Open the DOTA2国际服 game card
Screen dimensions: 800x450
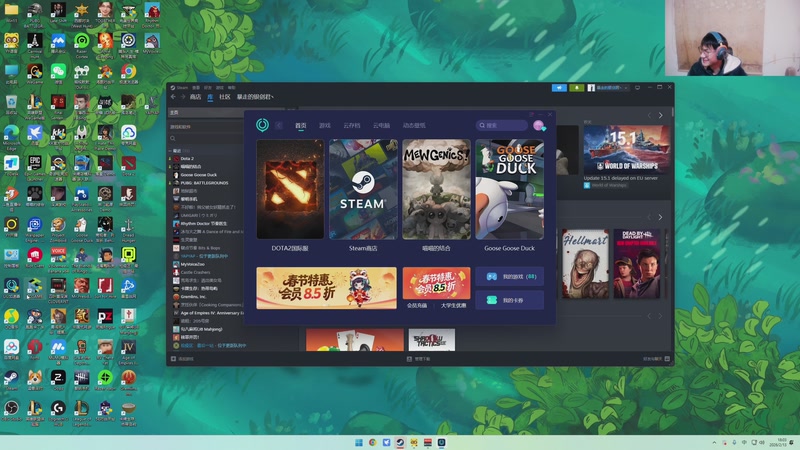(290, 189)
